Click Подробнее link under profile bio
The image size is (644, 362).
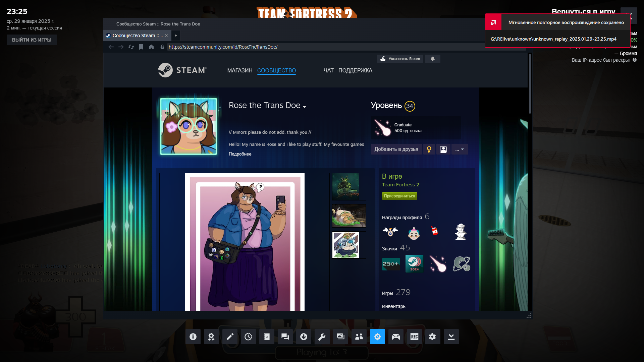pos(240,154)
